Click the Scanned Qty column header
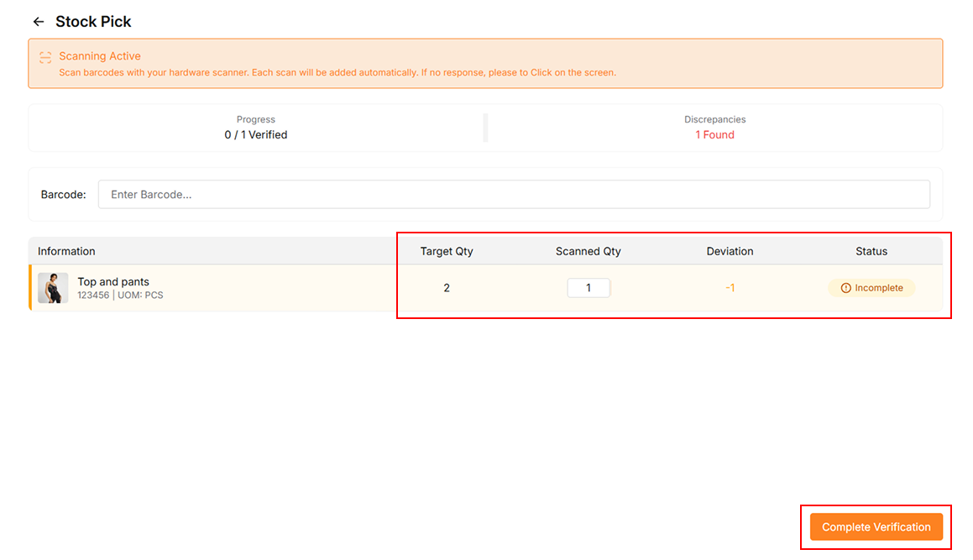 [589, 251]
